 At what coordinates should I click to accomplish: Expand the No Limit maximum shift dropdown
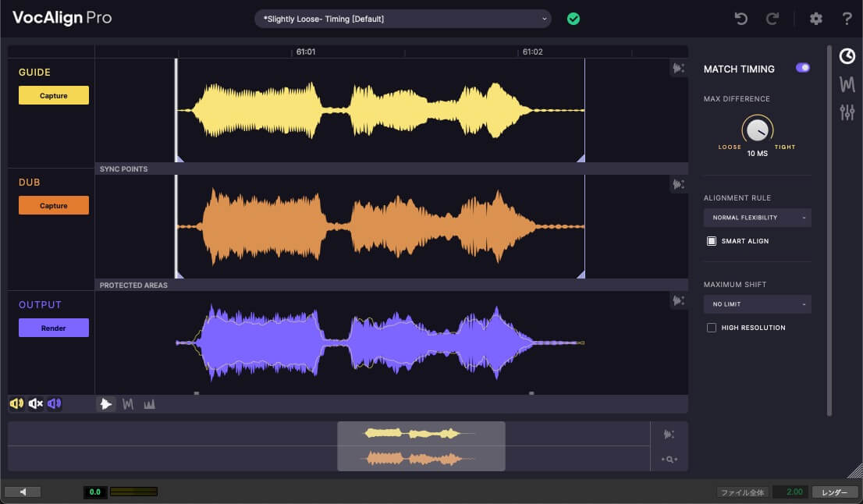[757, 304]
